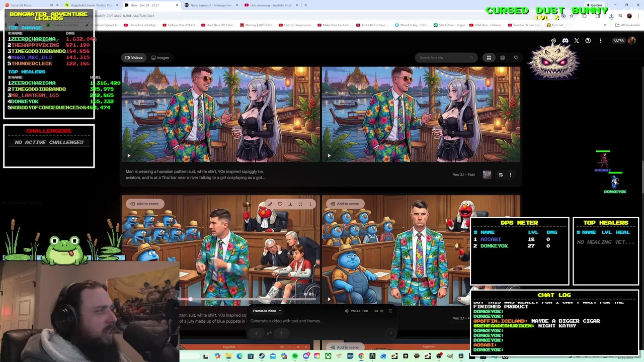
Task: Select the compact grid view toggle
Action: tap(502, 57)
